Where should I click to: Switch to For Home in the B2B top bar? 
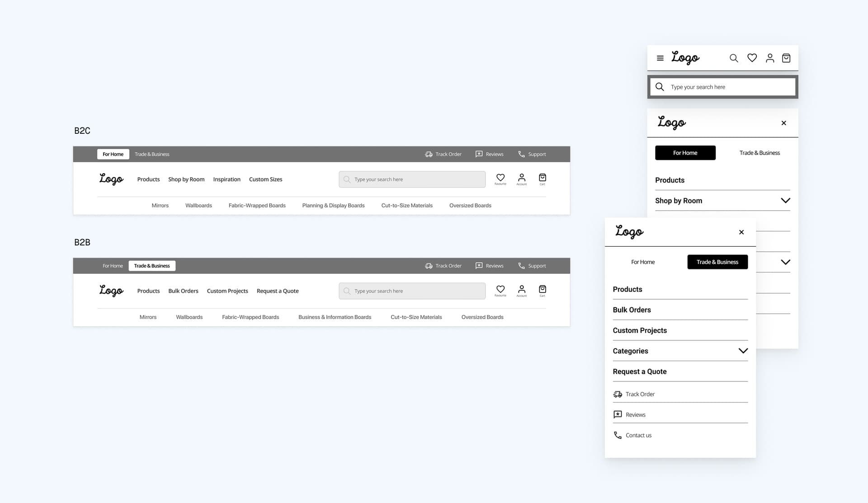click(113, 266)
